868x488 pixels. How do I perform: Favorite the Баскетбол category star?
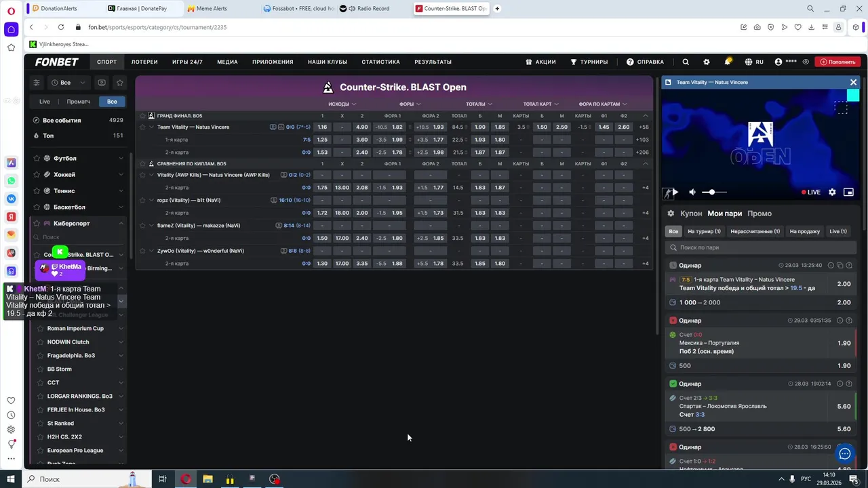37,207
